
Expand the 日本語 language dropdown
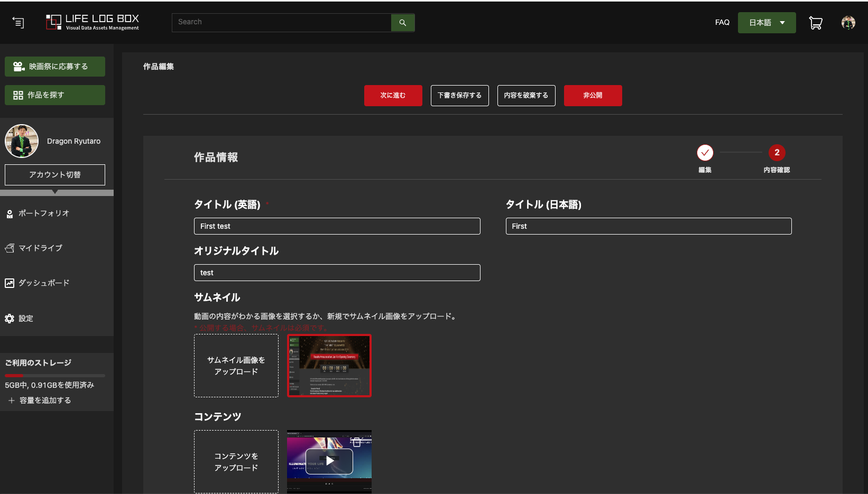pos(767,23)
